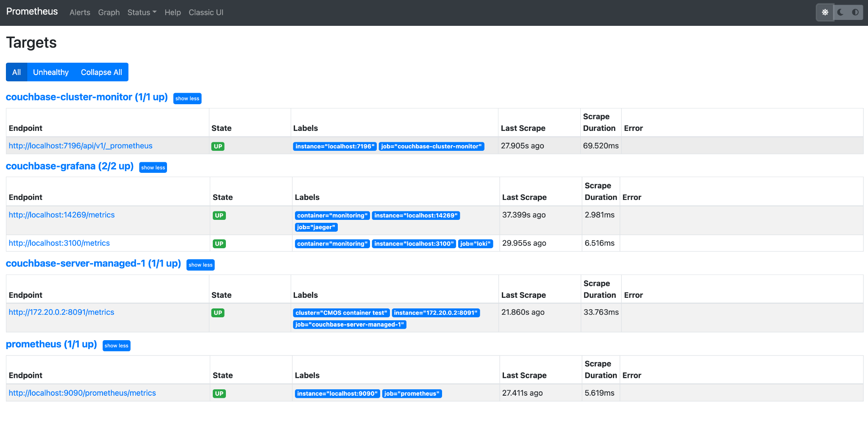Screen dimensions: 868x441
Task: Click the 37.399s ago last scrape value
Action: 524,215
